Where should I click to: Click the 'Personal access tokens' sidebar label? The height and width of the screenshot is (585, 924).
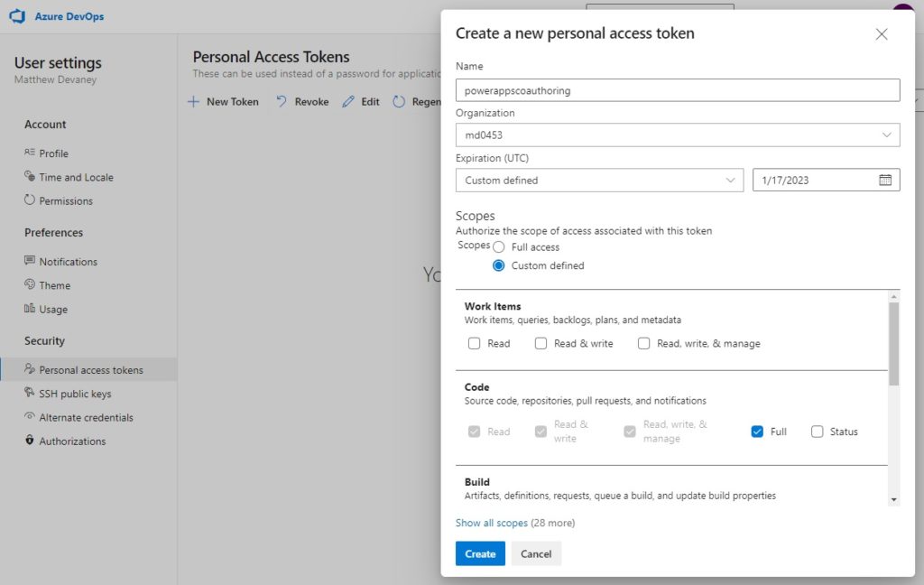(91, 370)
